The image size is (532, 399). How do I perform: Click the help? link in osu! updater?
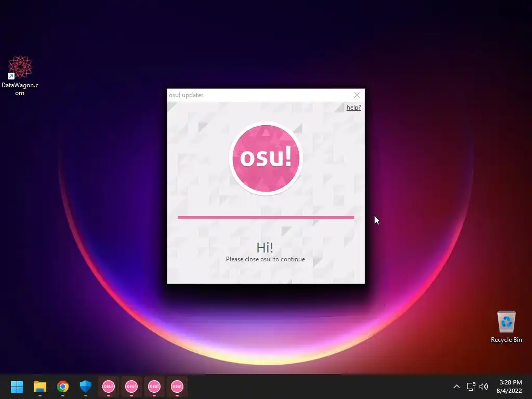(353, 108)
